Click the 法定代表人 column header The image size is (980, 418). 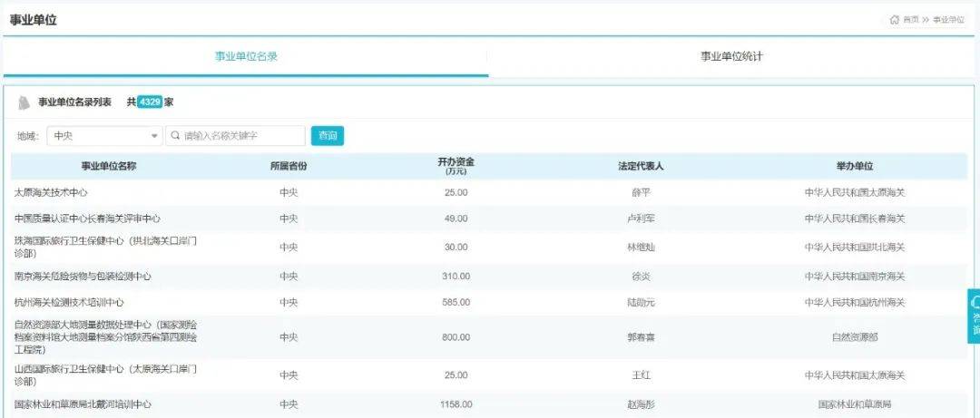641,166
